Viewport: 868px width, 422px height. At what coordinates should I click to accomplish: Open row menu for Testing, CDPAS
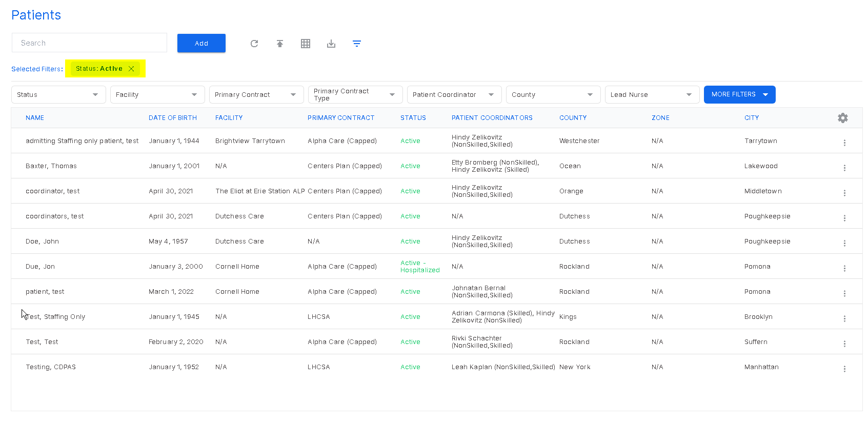tap(844, 369)
